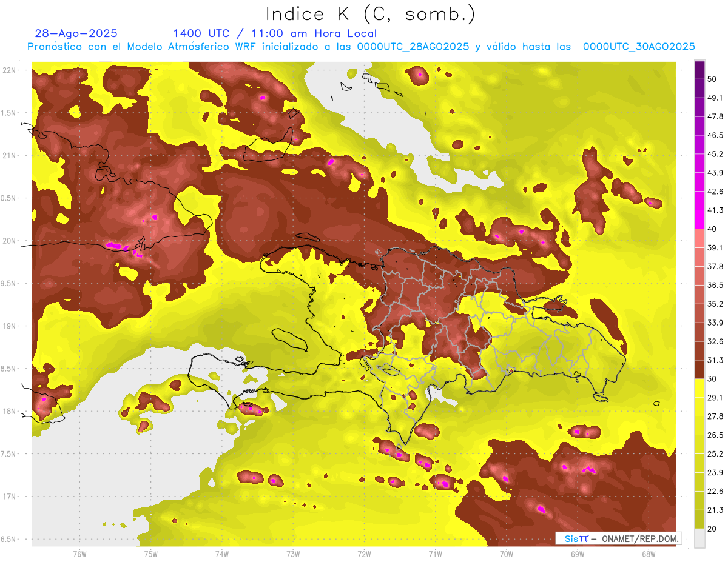Click the '19N' latitude axis label
This screenshot has width=728, height=562.
pyautogui.click(x=8, y=326)
